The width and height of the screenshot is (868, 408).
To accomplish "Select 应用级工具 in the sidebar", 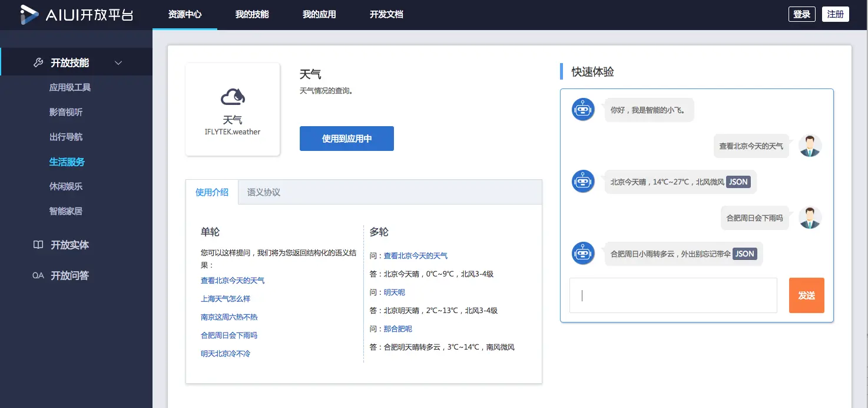I will point(70,87).
